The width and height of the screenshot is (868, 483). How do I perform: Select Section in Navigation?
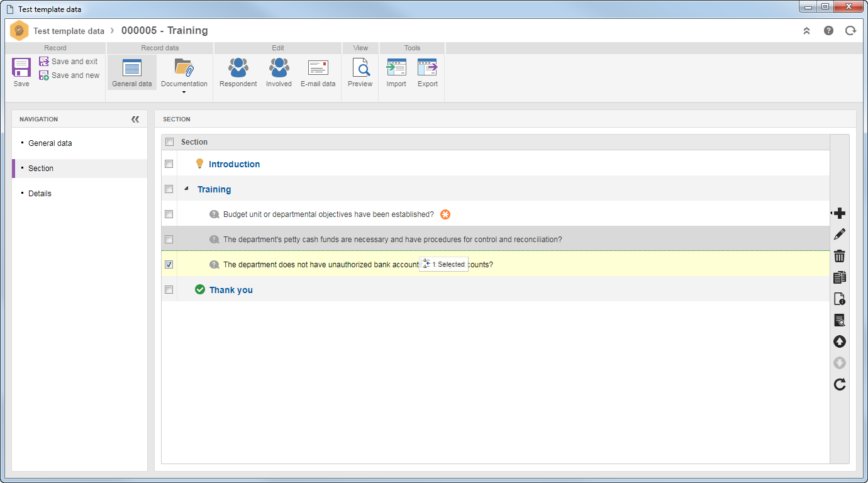[x=79, y=169]
